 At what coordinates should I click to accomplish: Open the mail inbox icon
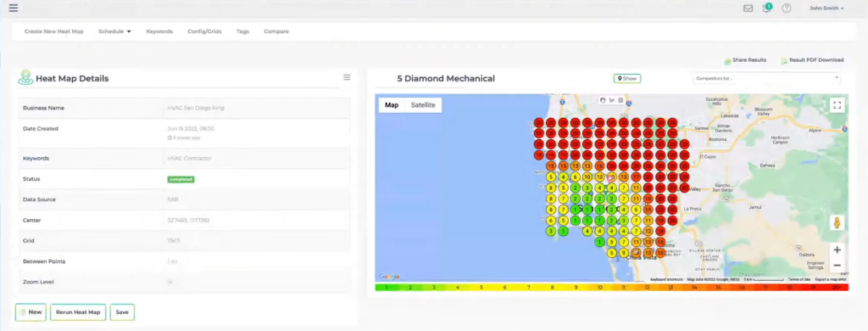748,8
